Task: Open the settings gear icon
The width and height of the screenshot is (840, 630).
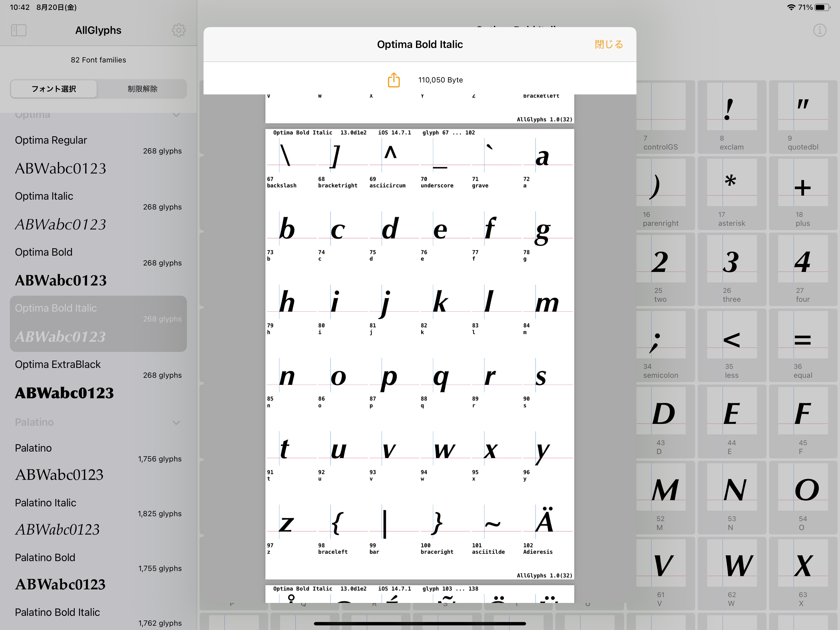Action: 178,30
